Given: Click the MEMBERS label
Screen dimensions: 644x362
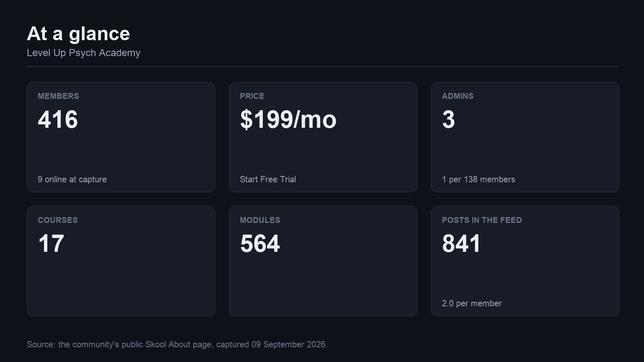Looking at the screenshot, I should [58, 96].
